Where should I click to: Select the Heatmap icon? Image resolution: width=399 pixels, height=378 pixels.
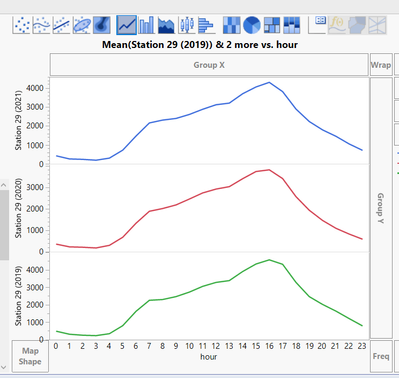232,25
